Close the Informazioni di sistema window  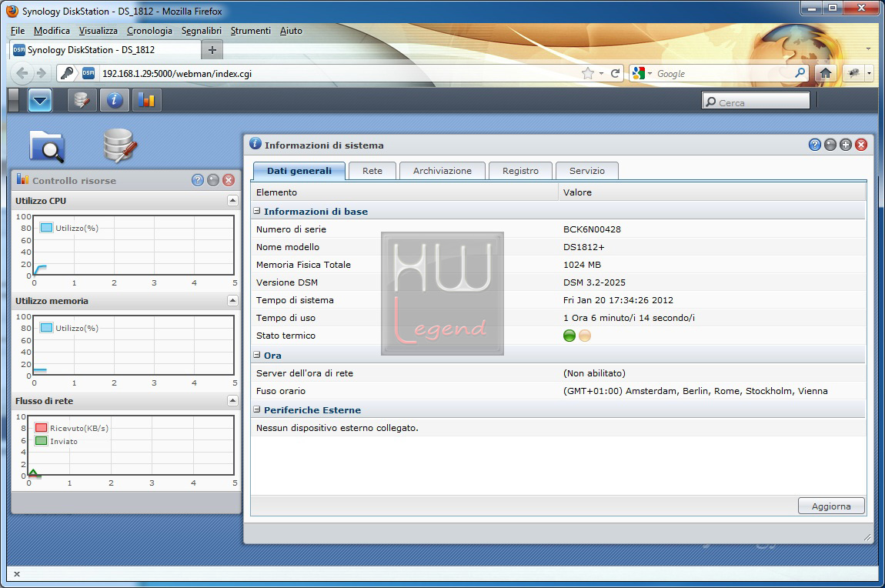[861, 145]
